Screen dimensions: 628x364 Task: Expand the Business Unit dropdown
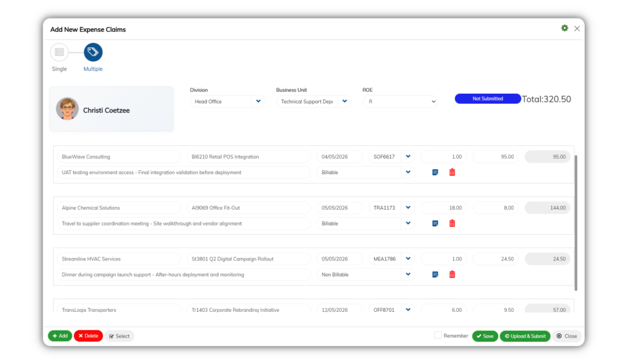pos(345,101)
